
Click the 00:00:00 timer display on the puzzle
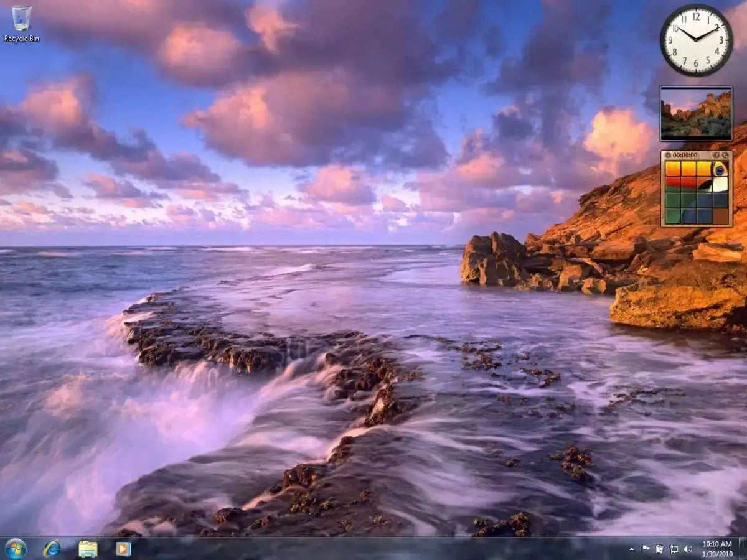coord(685,155)
